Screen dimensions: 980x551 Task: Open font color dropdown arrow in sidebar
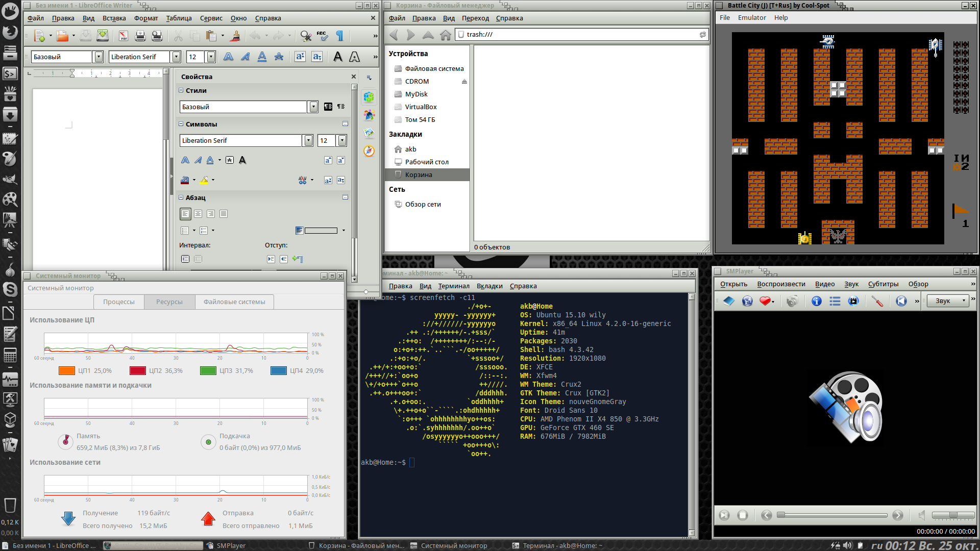click(x=194, y=180)
